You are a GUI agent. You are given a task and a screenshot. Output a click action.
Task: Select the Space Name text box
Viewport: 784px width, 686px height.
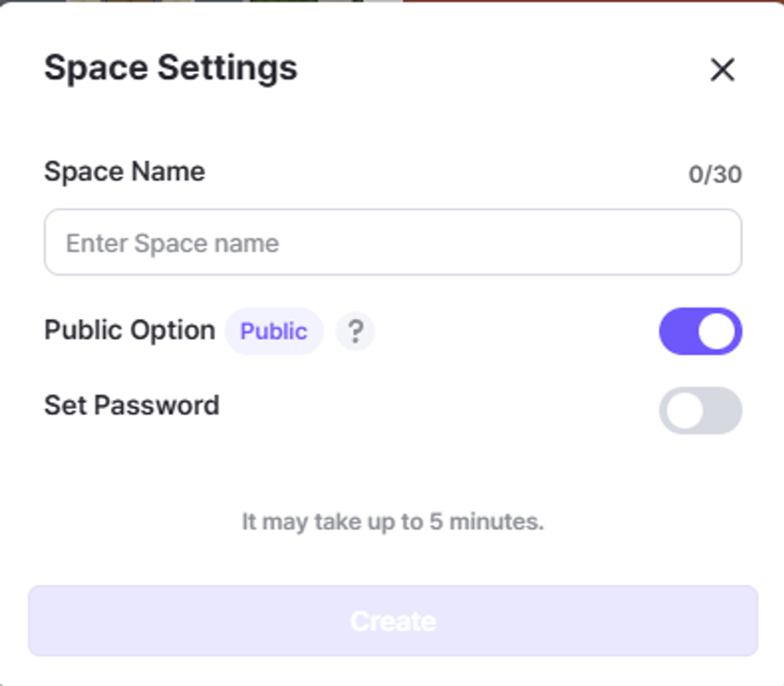click(393, 243)
